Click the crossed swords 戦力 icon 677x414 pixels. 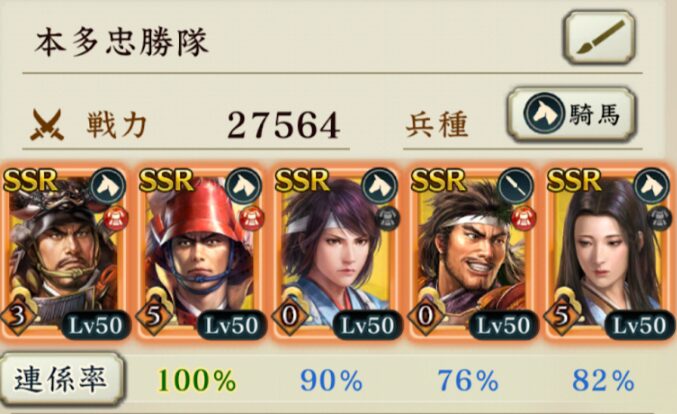(47, 125)
